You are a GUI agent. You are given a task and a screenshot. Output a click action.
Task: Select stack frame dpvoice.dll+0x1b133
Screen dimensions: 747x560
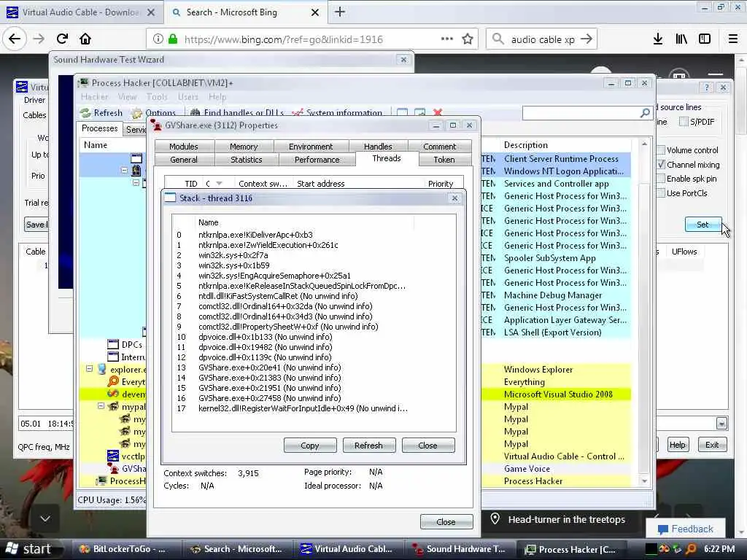(266, 337)
